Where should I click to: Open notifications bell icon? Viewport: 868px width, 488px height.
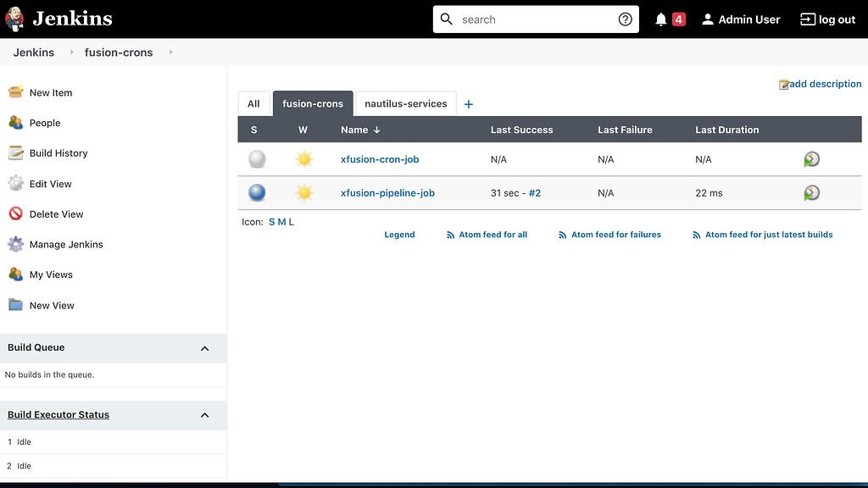661,19
